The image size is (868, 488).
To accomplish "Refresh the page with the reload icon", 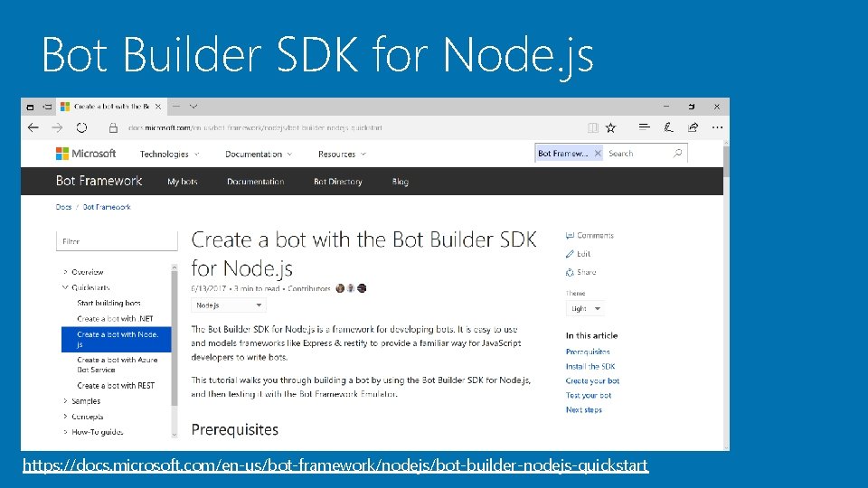I will pyautogui.click(x=82, y=127).
